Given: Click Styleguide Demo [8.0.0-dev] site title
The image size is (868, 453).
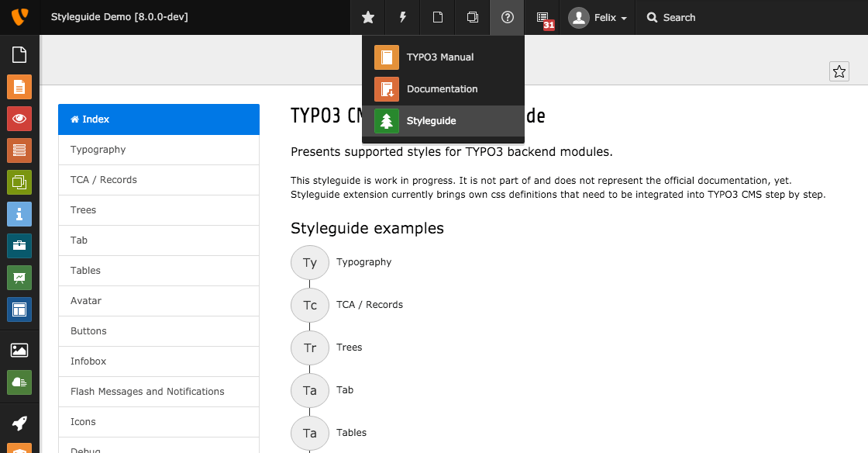Looking at the screenshot, I should [x=119, y=17].
